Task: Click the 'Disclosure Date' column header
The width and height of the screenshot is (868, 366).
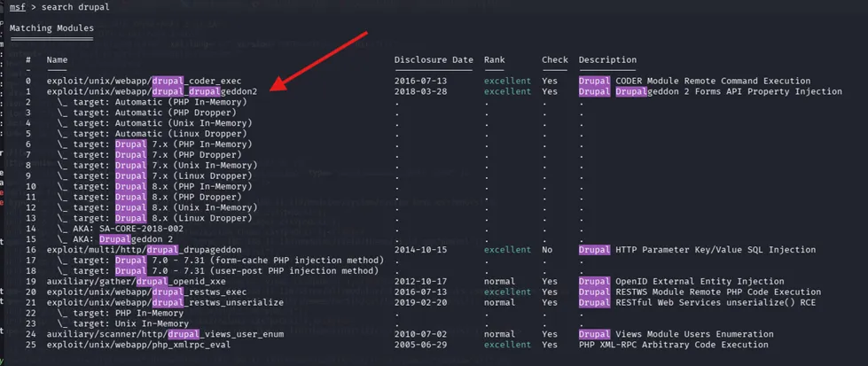Action: [434, 59]
